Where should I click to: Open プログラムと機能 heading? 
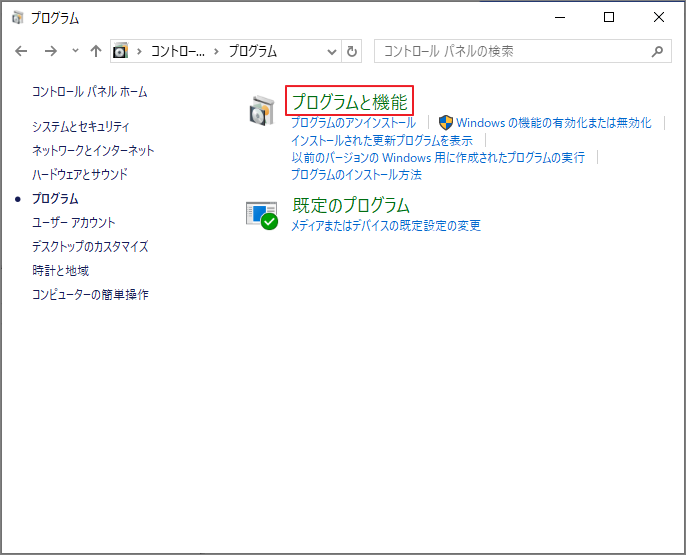[350, 101]
